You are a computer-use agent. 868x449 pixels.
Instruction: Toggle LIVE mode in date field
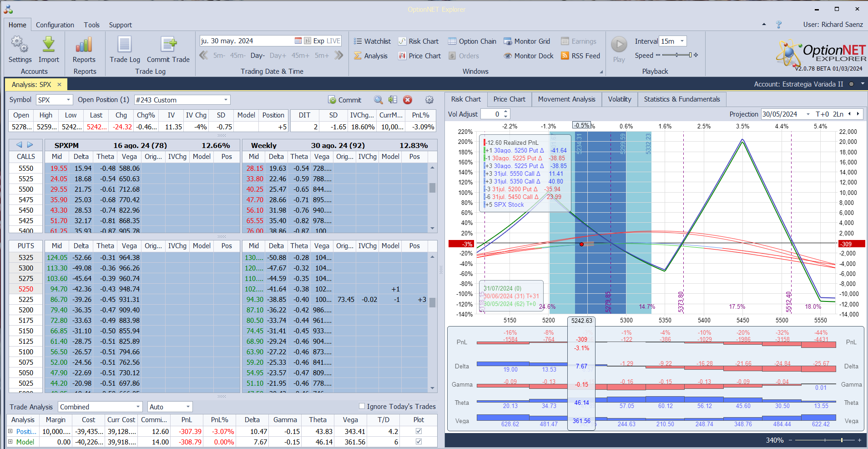click(333, 41)
